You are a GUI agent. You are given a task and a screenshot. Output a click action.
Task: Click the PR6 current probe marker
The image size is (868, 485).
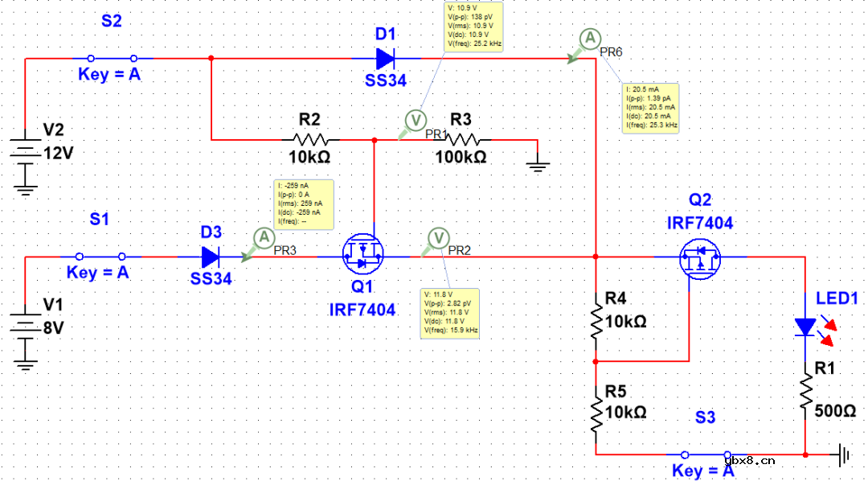(589, 38)
